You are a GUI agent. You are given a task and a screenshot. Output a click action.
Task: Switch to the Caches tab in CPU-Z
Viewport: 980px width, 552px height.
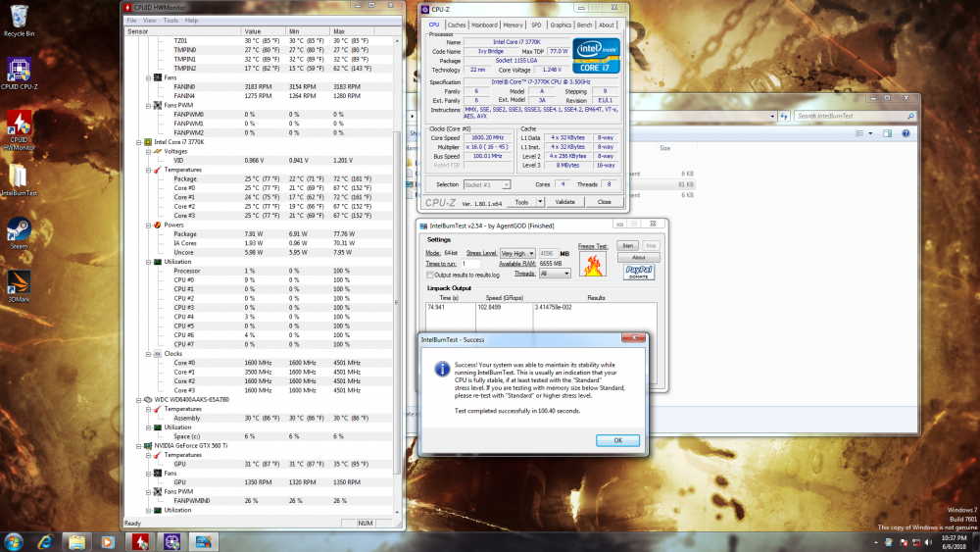pyautogui.click(x=457, y=25)
